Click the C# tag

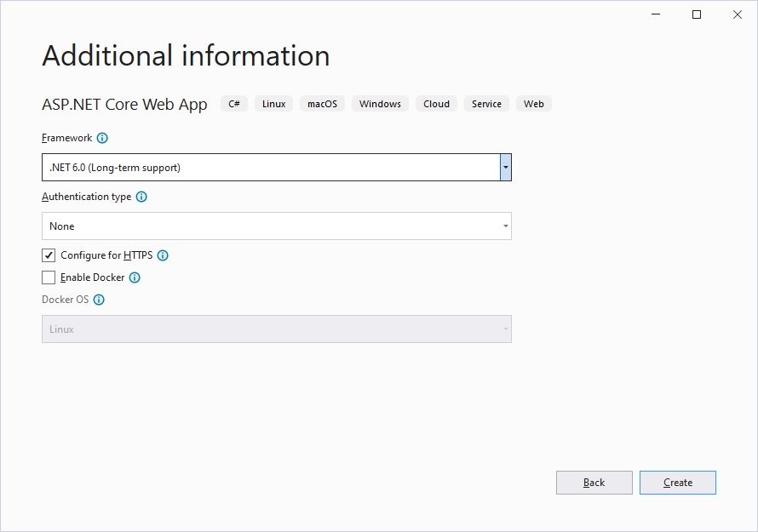234,104
